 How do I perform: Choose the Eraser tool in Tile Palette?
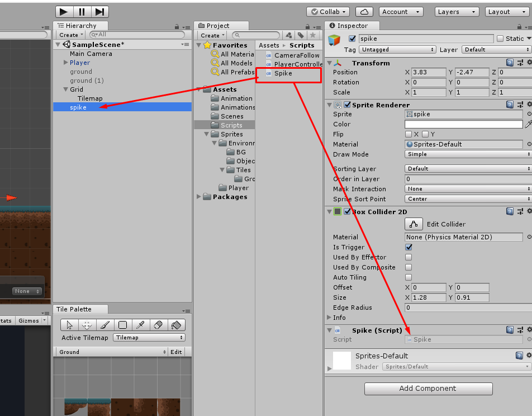pyautogui.click(x=158, y=325)
